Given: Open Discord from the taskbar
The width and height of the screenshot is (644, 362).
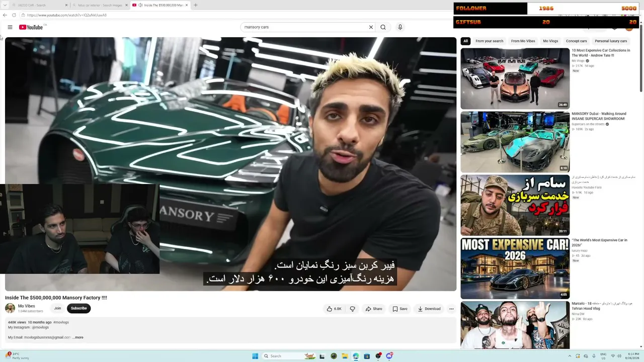Looking at the screenshot, I should click(x=389, y=356).
